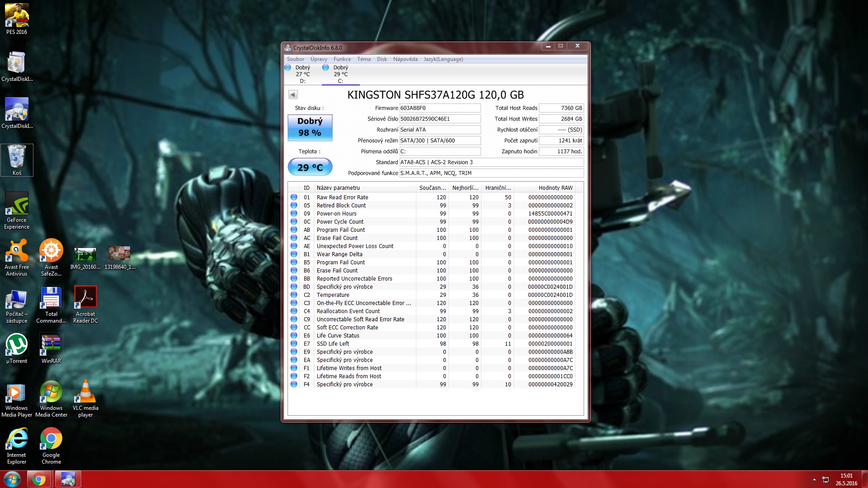Open WinRAR desktop shortcut
The height and width of the screenshot is (488, 868).
[51, 348]
